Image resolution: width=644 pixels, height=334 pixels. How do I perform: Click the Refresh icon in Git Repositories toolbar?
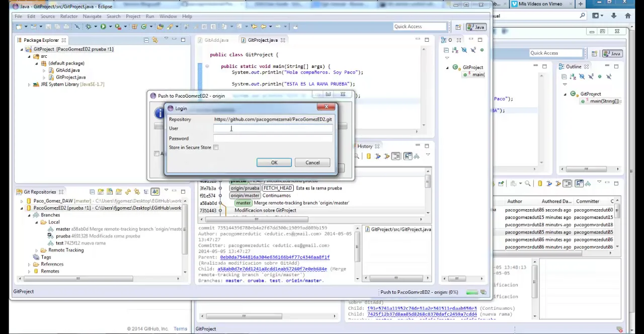[x=128, y=192]
